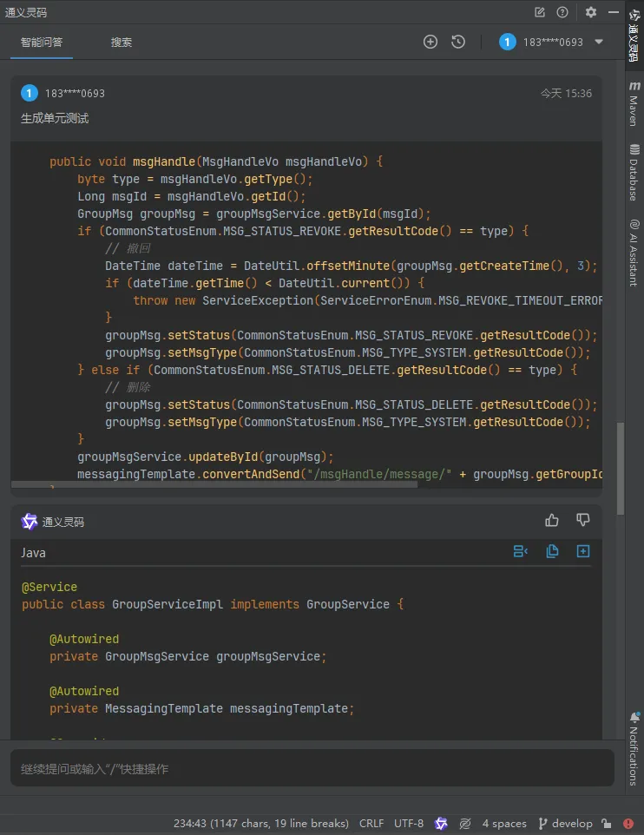Click the groupMsgService.updateById line
The height and width of the screenshot is (835, 644).
click(x=206, y=457)
